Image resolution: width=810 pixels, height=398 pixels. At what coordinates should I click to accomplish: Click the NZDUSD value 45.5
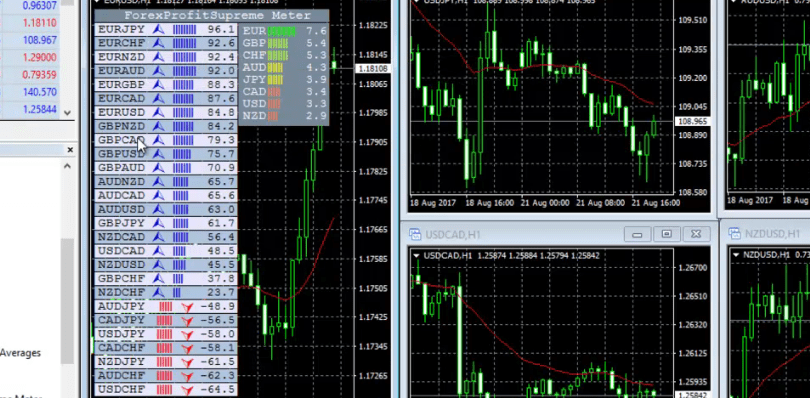(221, 265)
